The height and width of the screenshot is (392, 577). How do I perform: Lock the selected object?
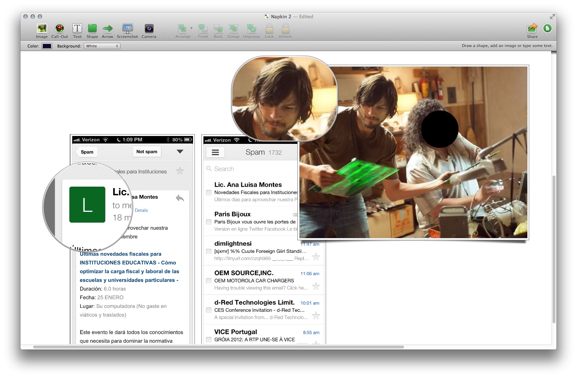click(269, 31)
